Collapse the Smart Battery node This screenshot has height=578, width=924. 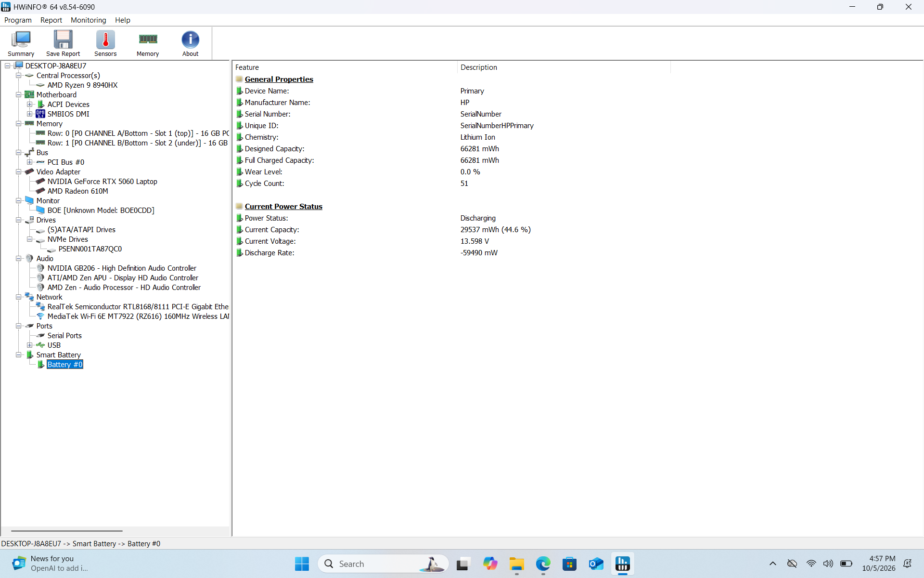(18, 355)
